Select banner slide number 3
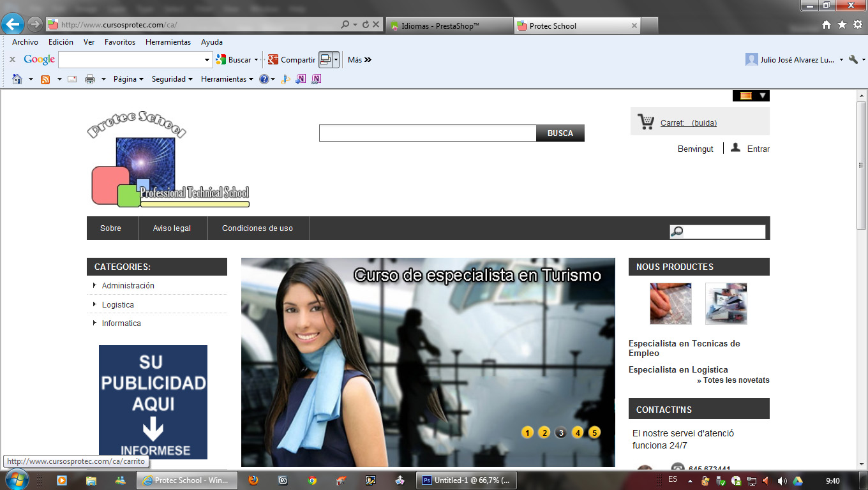Image resolution: width=868 pixels, height=490 pixels. [x=561, y=433]
